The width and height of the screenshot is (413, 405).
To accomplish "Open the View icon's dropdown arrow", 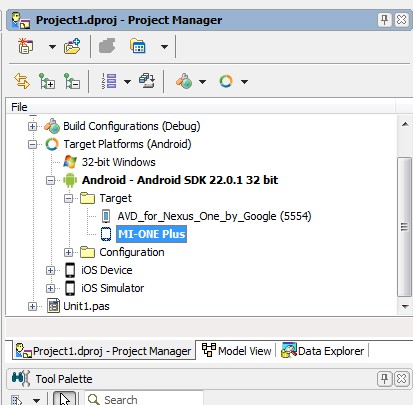I will pos(164,47).
